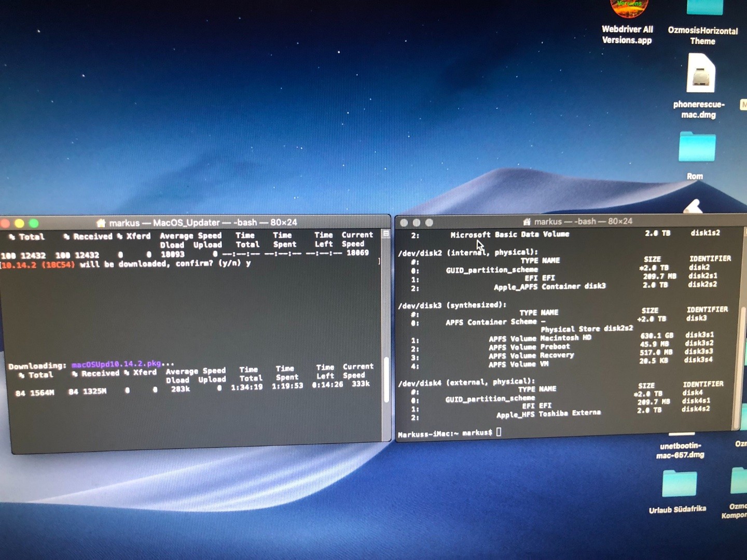The height and width of the screenshot is (560, 747).
Task: Click scroll marker icon atop MacOS_Updater scrollbar
Action: point(386,234)
